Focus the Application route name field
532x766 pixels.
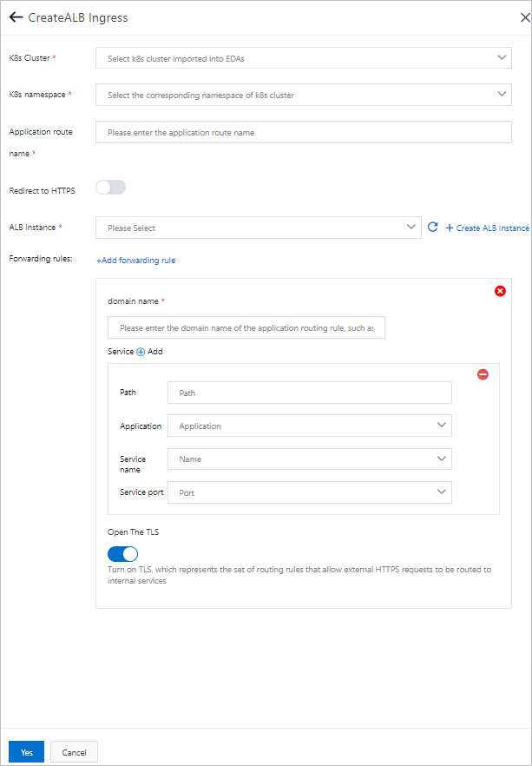(304, 133)
